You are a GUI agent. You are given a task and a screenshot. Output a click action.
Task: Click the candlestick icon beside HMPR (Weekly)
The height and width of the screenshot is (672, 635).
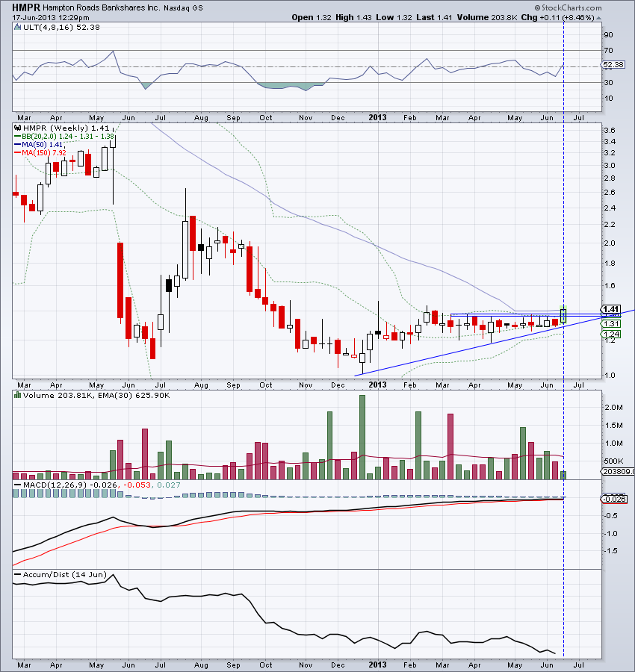[18, 128]
